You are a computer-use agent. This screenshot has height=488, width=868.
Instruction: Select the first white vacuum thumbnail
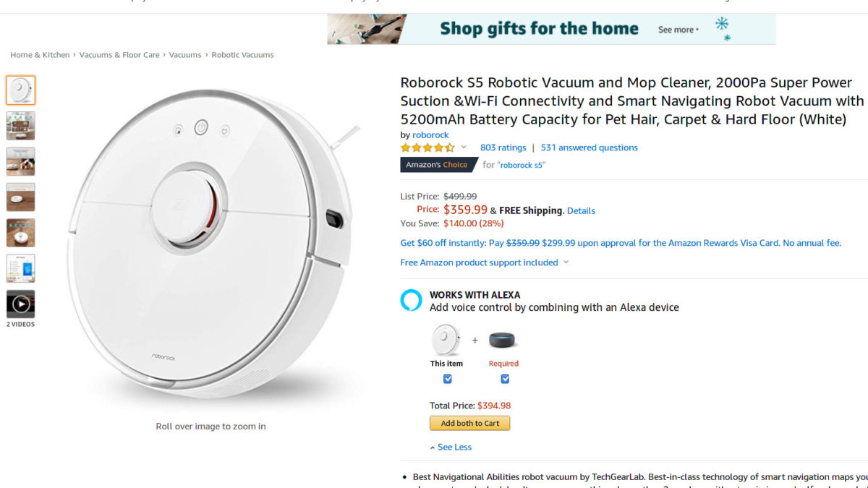[20, 90]
